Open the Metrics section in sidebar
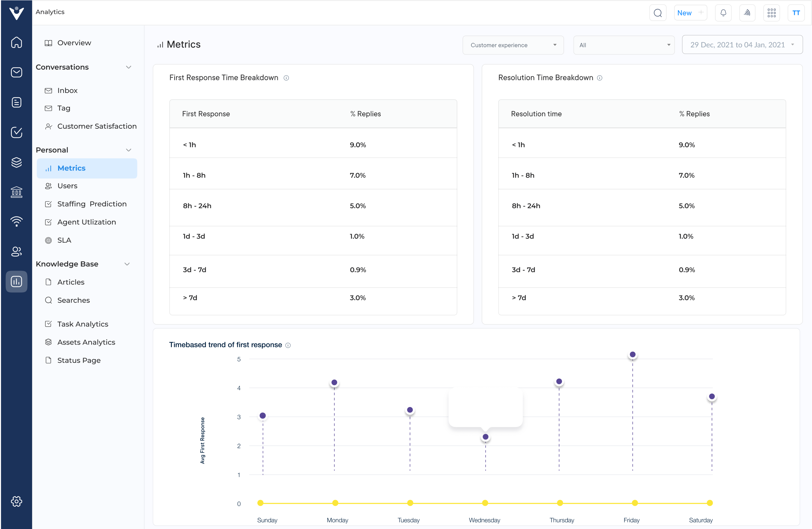 coord(72,168)
